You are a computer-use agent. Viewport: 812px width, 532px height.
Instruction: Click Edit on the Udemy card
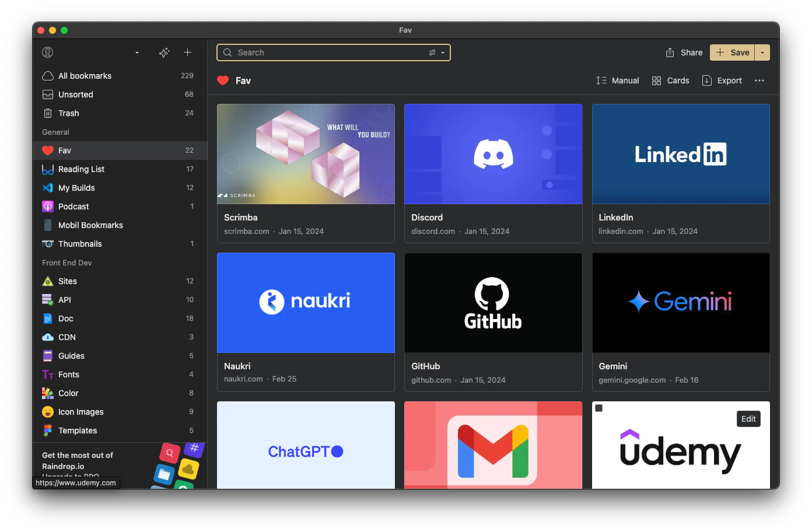(748, 419)
